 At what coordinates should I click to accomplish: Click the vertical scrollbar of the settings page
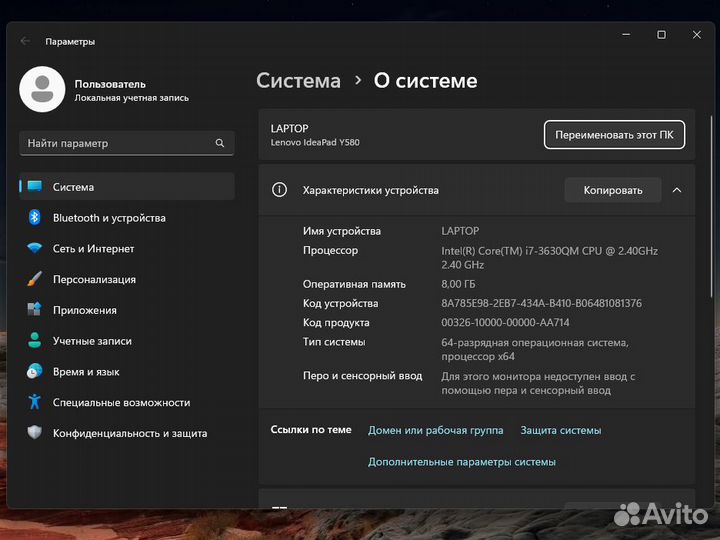(x=711, y=207)
